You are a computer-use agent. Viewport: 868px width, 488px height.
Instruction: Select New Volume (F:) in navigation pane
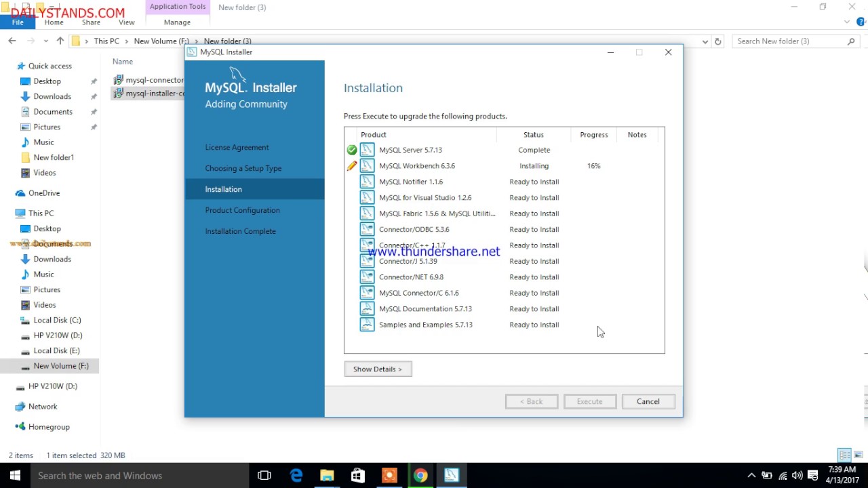61,366
